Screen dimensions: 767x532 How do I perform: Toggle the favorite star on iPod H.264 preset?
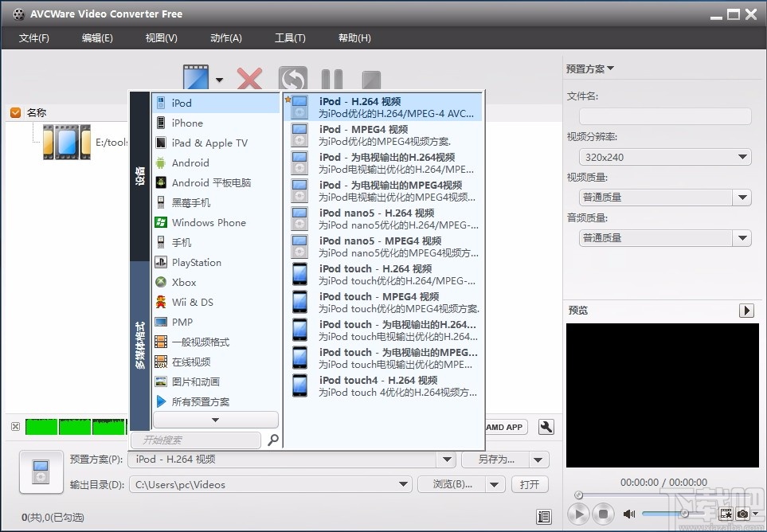pyautogui.click(x=288, y=100)
